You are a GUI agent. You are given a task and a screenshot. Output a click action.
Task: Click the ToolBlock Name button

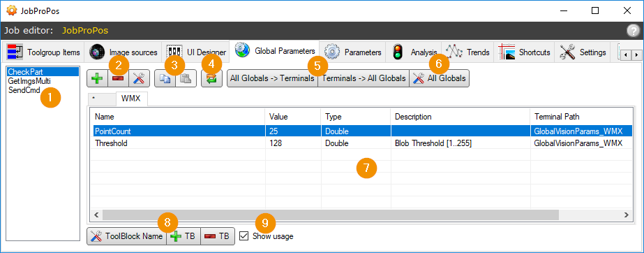coord(126,236)
